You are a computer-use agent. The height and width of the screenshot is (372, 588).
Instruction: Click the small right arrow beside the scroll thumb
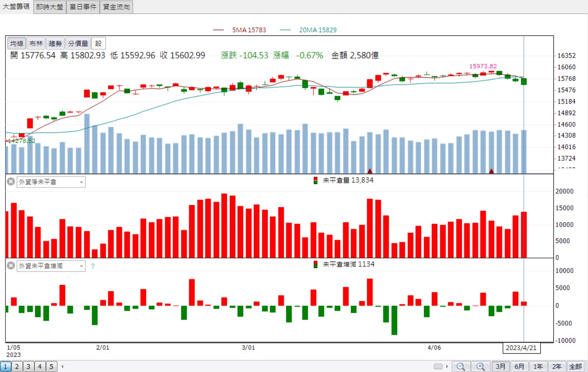click(447, 367)
